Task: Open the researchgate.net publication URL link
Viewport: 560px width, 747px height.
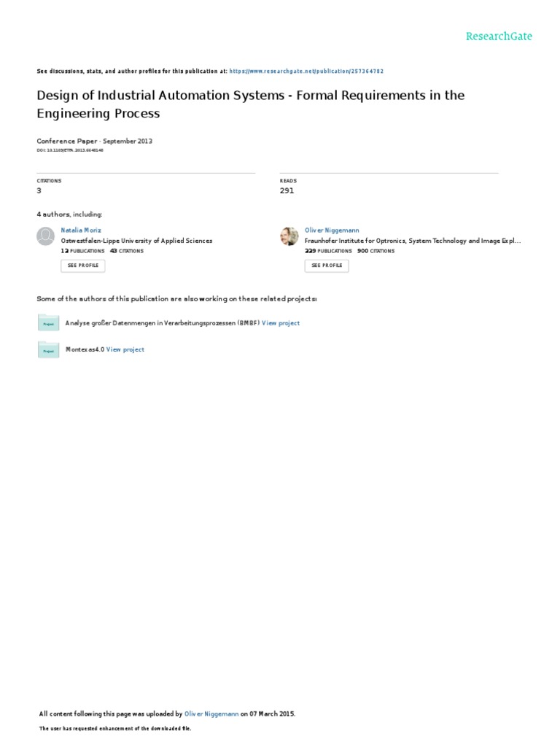Action: pyautogui.click(x=306, y=71)
